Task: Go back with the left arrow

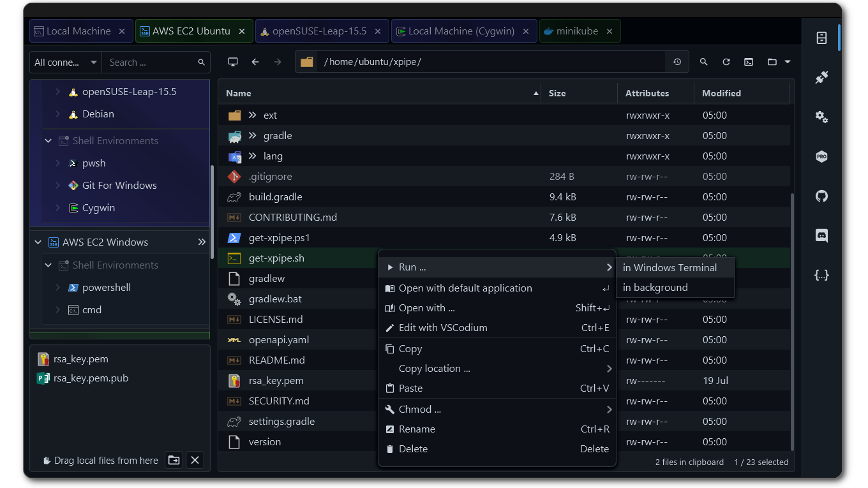Action: click(x=255, y=62)
